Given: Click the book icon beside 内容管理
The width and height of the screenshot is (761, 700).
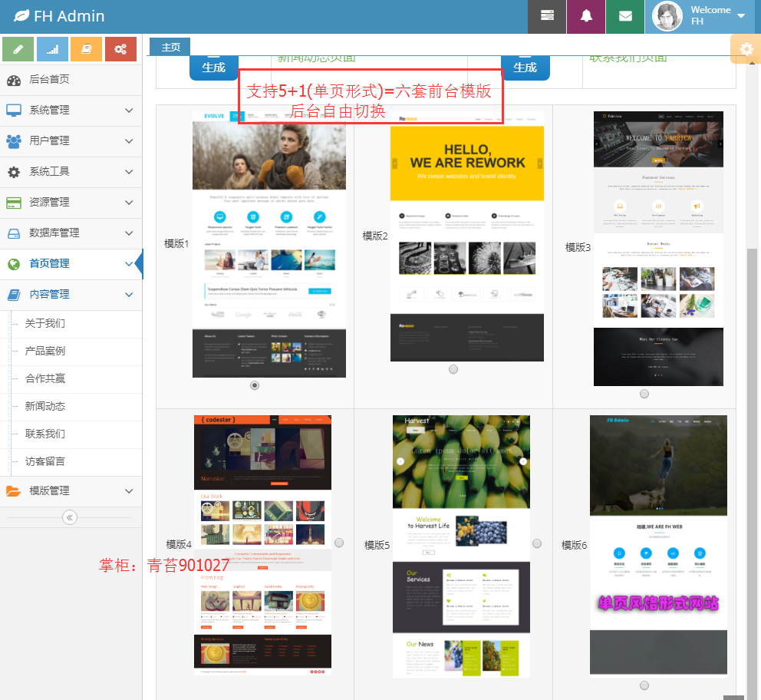Looking at the screenshot, I should pos(14,295).
